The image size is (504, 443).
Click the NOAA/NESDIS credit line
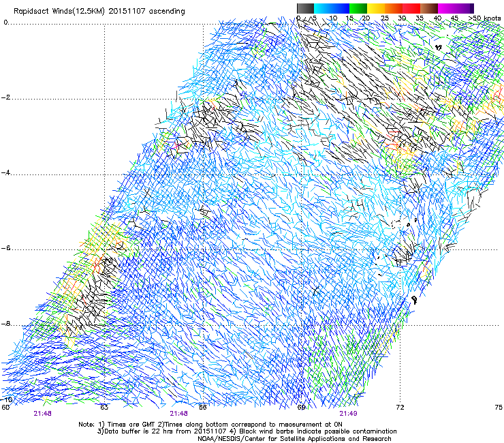click(294, 438)
